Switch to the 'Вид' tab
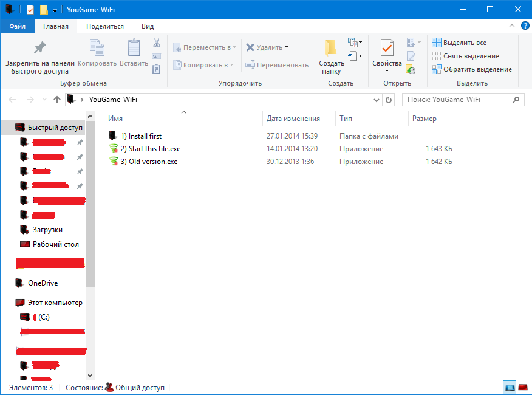Viewport: 532px width, 395px height. pyautogui.click(x=148, y=26)
